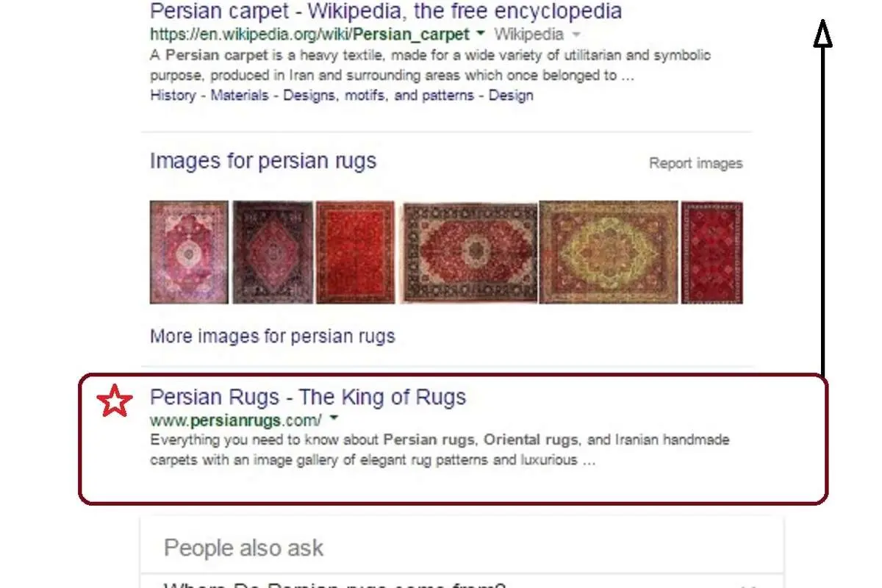Open the Materials sitelink

(x=240, y=95)
